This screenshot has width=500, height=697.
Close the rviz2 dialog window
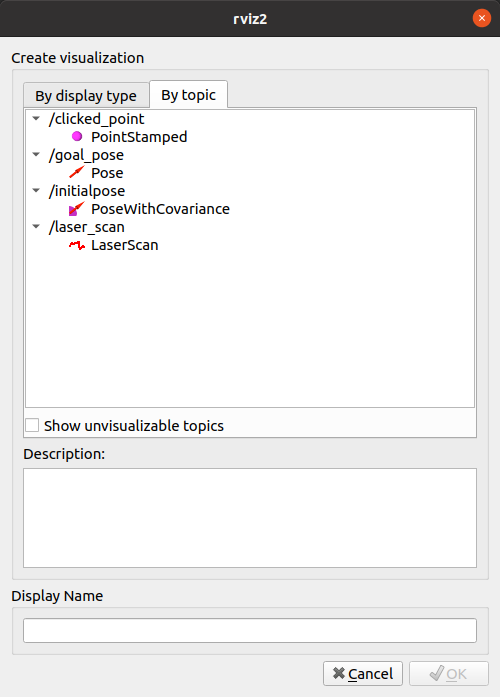tap(482, 18)
